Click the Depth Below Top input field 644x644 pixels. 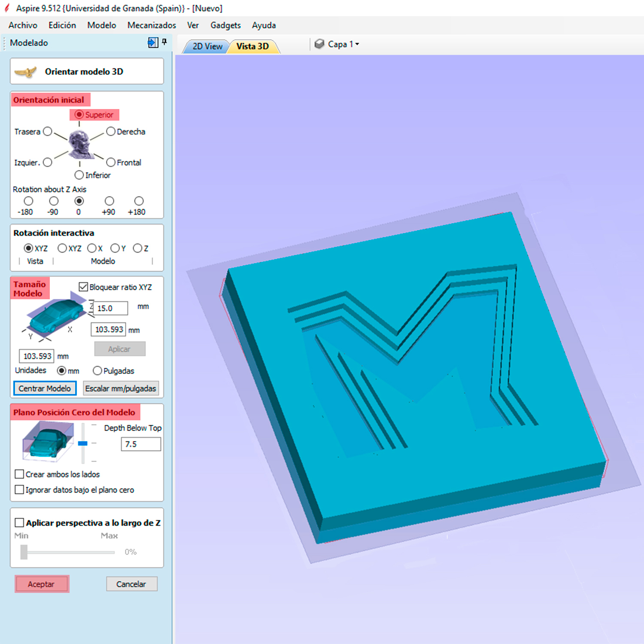pyautogui.click(x=141, y=444)
